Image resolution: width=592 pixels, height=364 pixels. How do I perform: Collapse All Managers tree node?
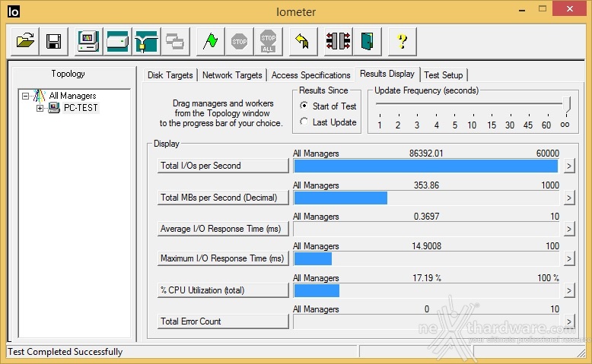[25, 97]
